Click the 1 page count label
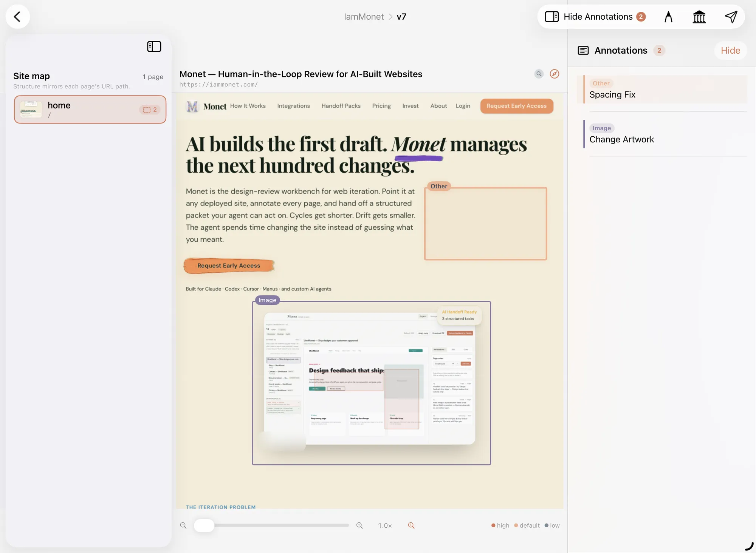Image resolution: width=756 pixels, height=553 pixels. [x=153, y=77]
